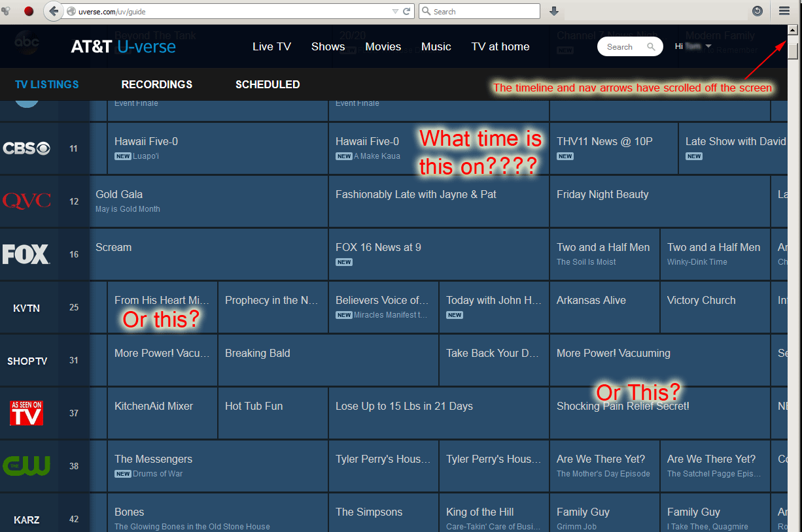
Task: Open the Movies menu item
Action: click(383, 46)
